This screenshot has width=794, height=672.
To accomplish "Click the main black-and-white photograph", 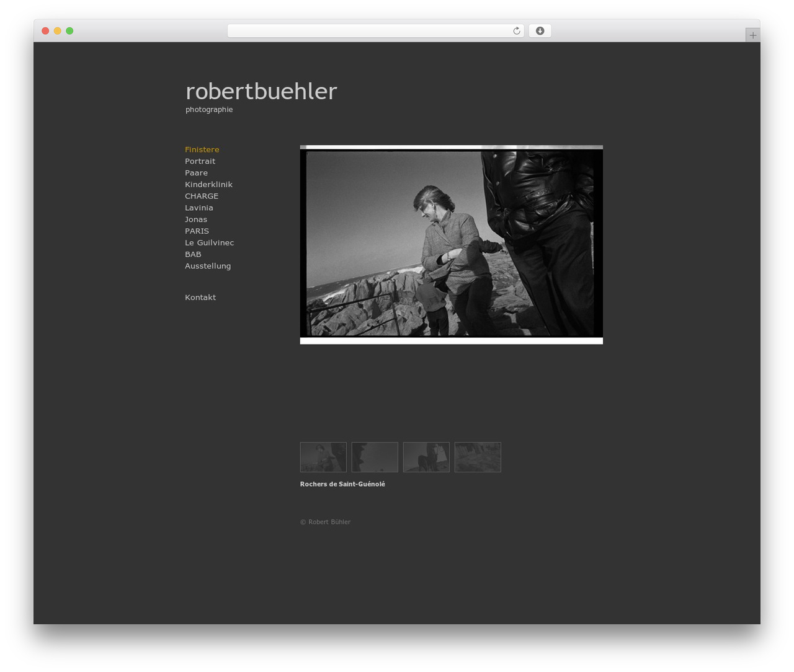I will [452, 244].
